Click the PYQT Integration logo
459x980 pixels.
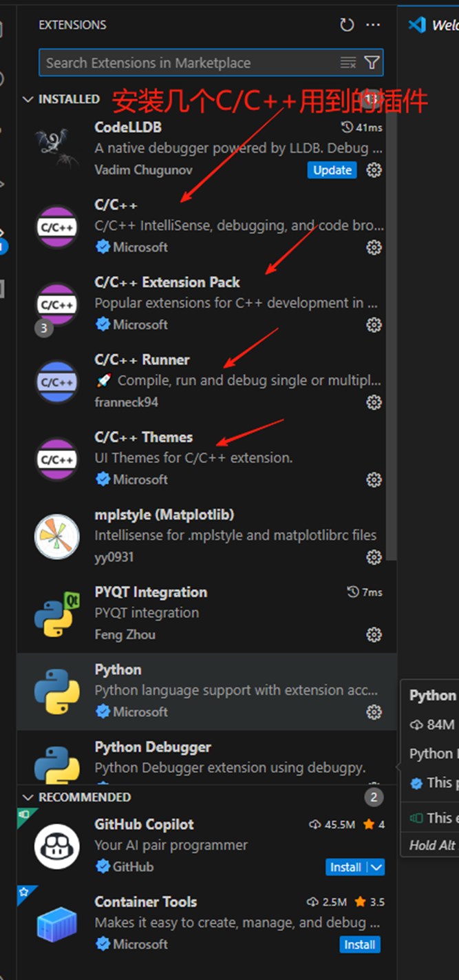pos(57,614)
